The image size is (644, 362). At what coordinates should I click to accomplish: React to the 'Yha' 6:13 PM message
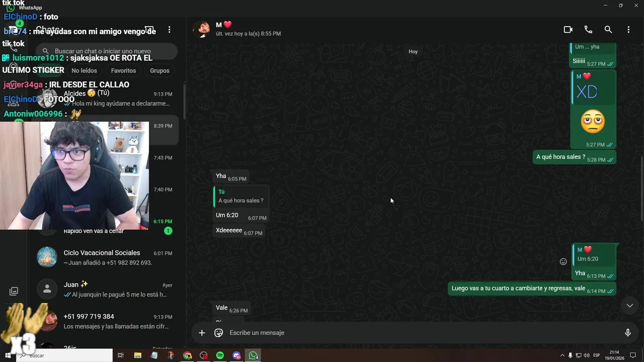pyautogui.click(x=563, y=261)
